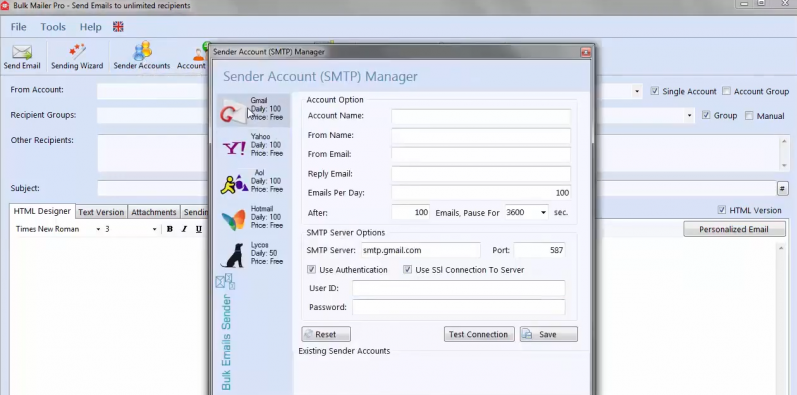Click the Emails Per Day field
Screen dimensions: 797x395
481,193
